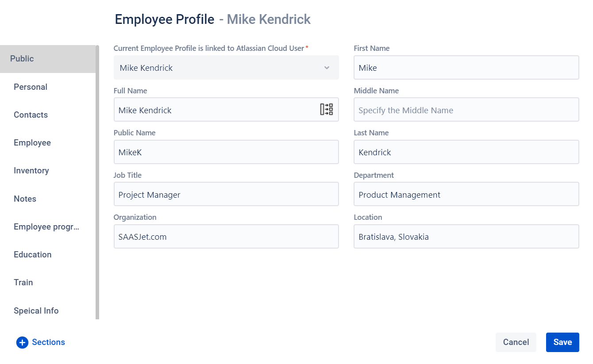Select the Public section tab

pos(47,59)
